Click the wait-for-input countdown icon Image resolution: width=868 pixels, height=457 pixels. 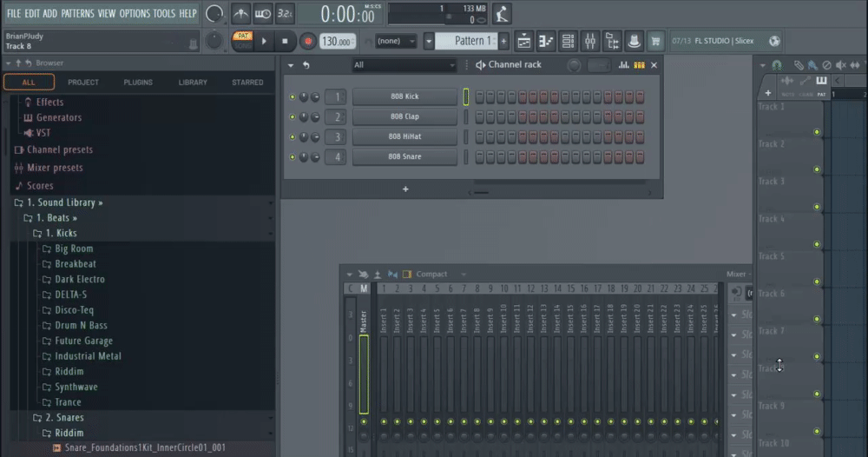click(263, 14)
